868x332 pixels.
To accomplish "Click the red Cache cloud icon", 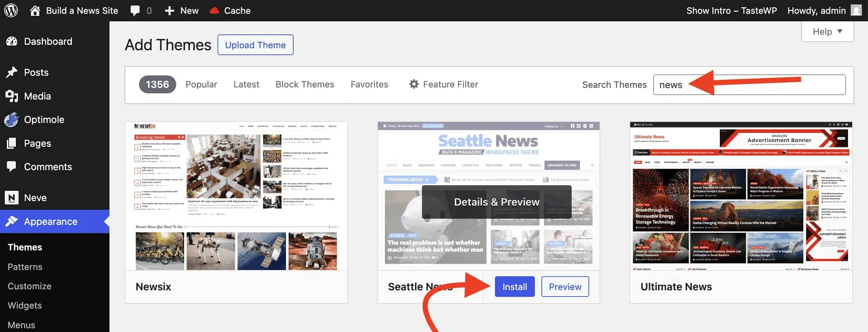I will click(x=215, y=11).
